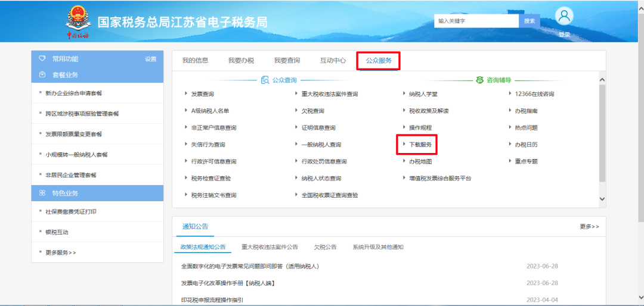
Task: Open notice 发票电子化改革操作手册【纳税人端】
Action: coord(228,283)
